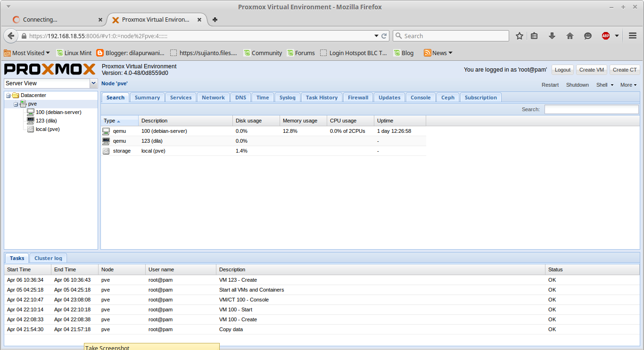Open the More dropdown menu
Screen dimensions: 644x350
click(628, 85)
